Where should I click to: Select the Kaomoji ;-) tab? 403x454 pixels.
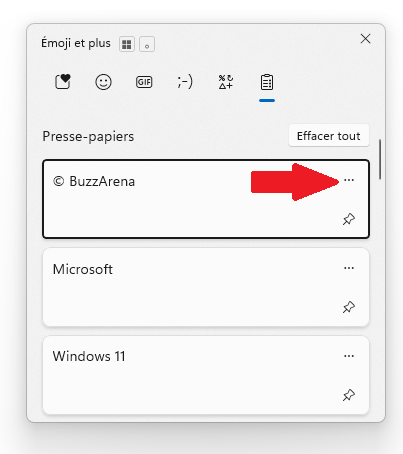click(x=185, y=82)
